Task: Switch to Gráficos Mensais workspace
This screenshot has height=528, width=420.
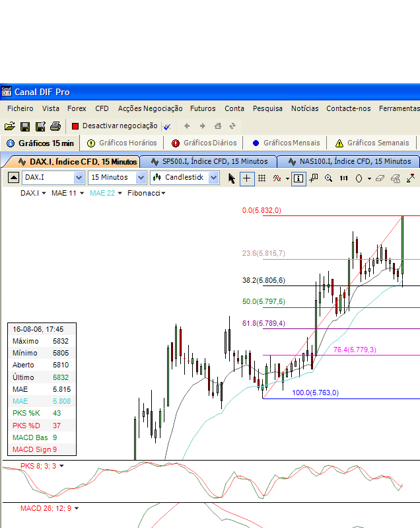Action: coord(286,143)
